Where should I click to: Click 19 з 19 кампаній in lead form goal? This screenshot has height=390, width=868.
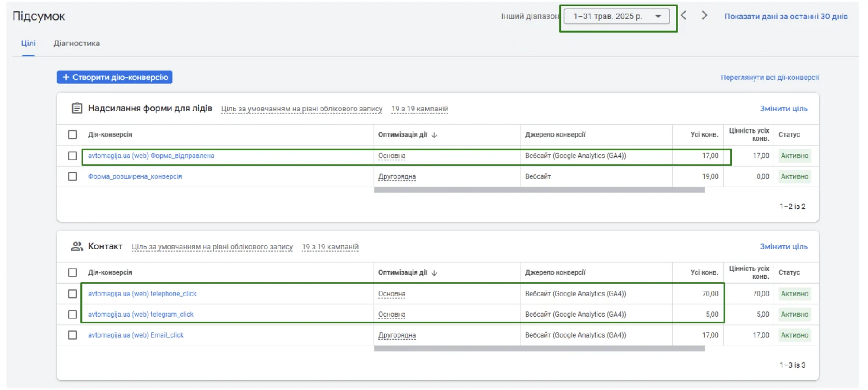(x=419, y=109)
